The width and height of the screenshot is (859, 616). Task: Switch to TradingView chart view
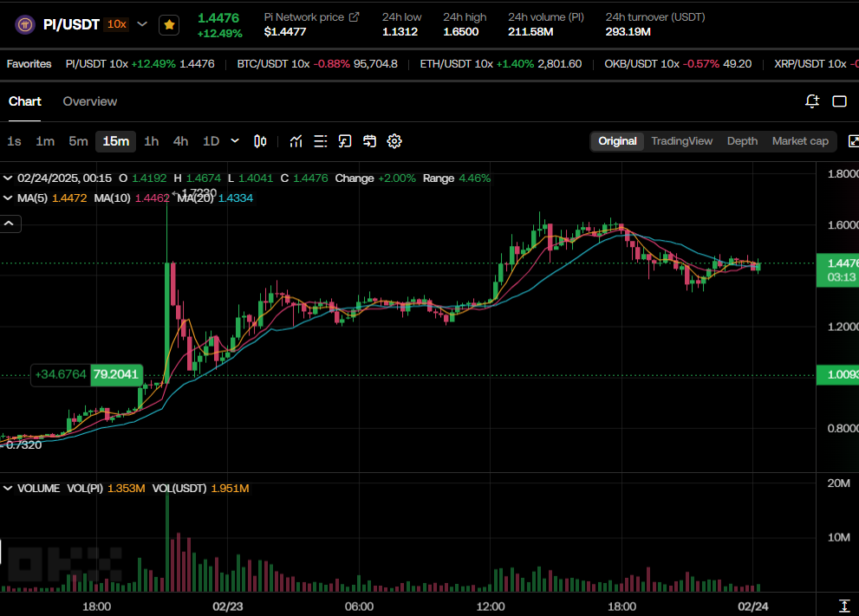click(x=681, y=141)
